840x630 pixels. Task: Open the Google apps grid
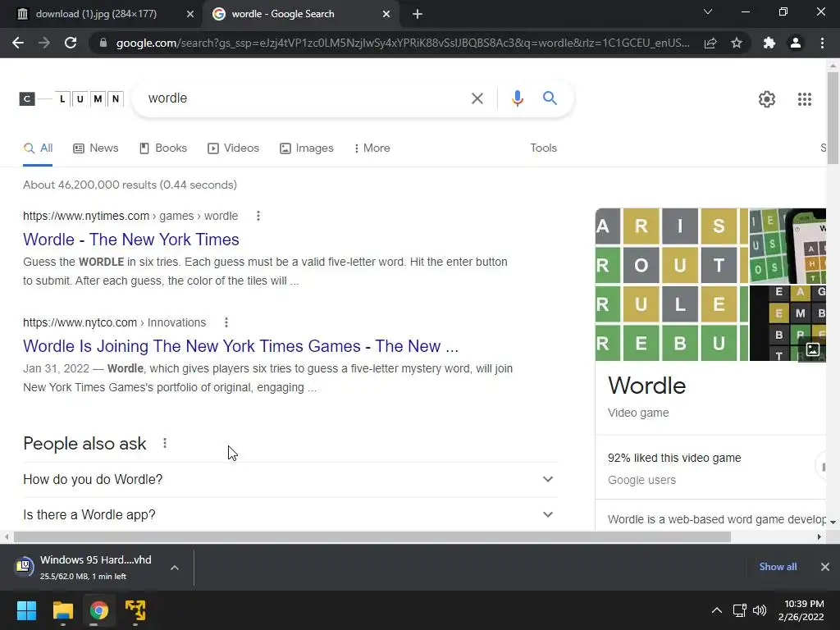click(x=804, y=99)
